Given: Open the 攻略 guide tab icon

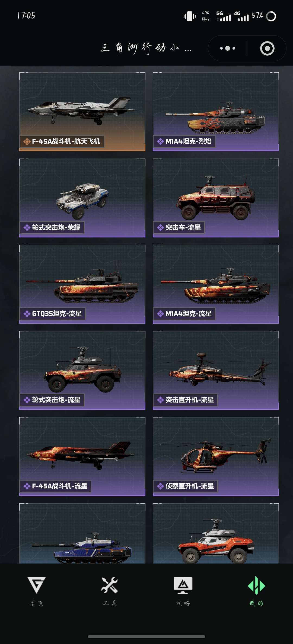Looking at the screenshot, I should (183, 585).
